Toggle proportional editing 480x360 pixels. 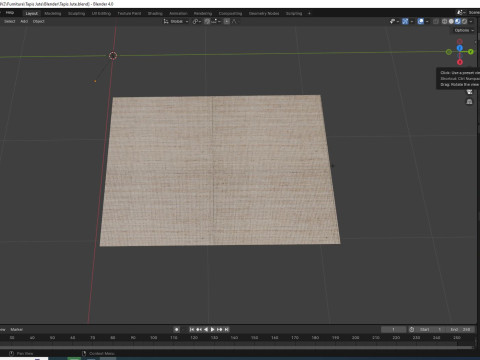[227, 21]
